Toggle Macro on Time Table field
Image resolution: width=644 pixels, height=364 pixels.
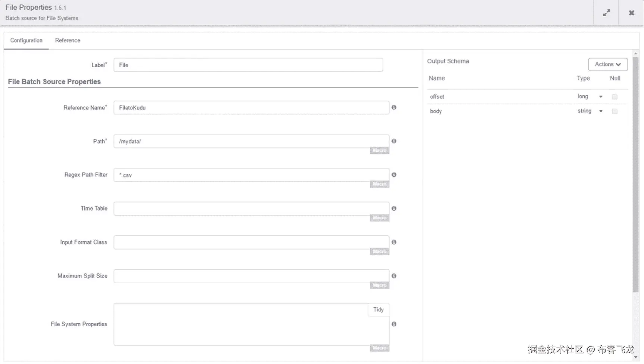379,218
